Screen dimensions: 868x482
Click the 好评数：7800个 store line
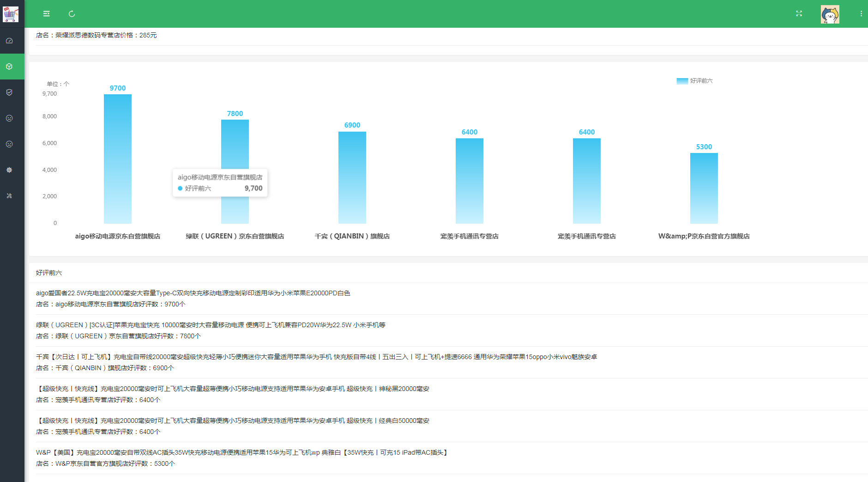coord(118,336)
